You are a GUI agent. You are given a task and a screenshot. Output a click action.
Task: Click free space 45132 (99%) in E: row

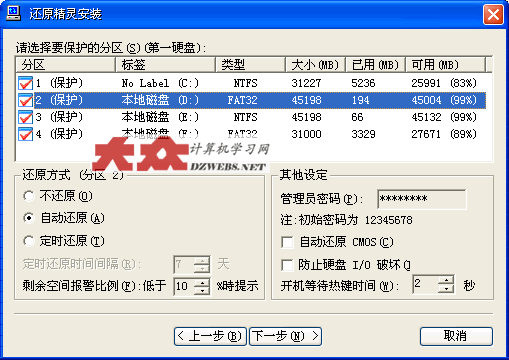coord(444,117)
